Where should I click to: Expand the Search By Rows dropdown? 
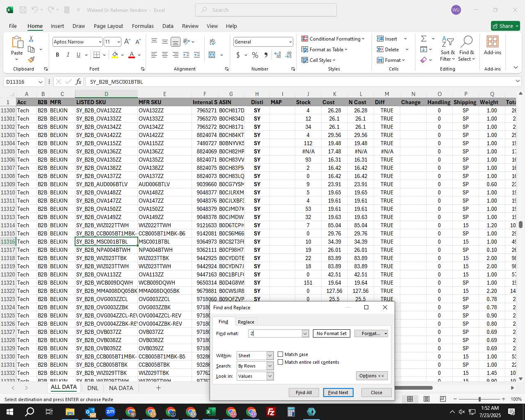pos(270,366)
